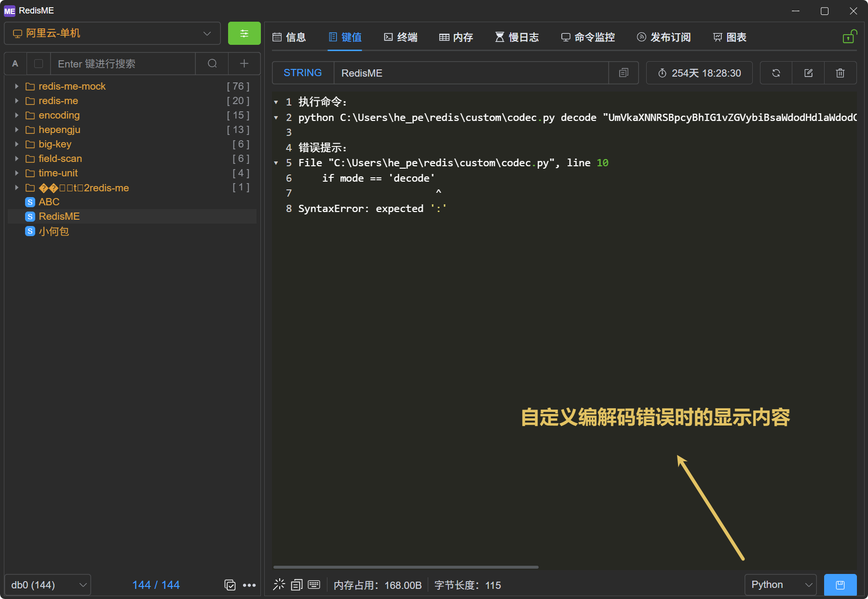The width and height of the screenshot is (868, 599).
Task: Open the 阿里云-单机 connection dropdown
Action: (x=112, y=34)
